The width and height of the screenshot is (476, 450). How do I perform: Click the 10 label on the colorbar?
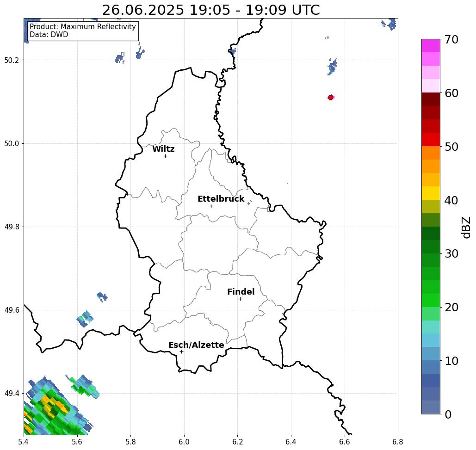point(451,361)
